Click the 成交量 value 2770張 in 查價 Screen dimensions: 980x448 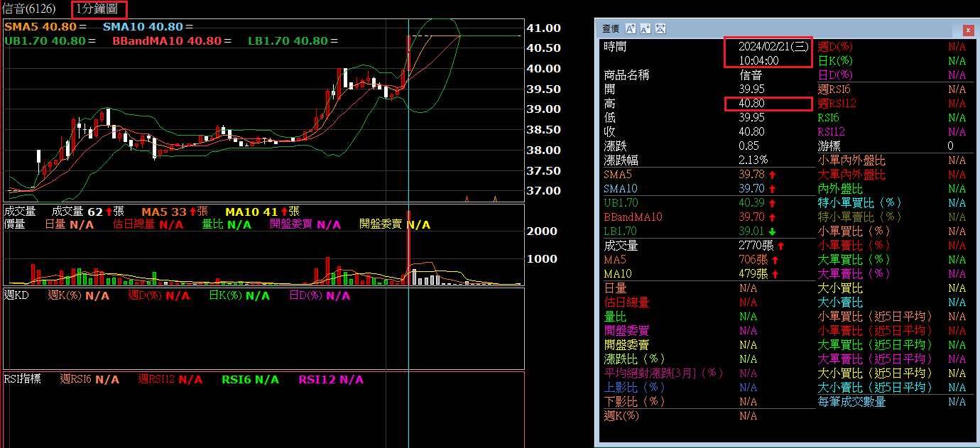tap(756, 246)
